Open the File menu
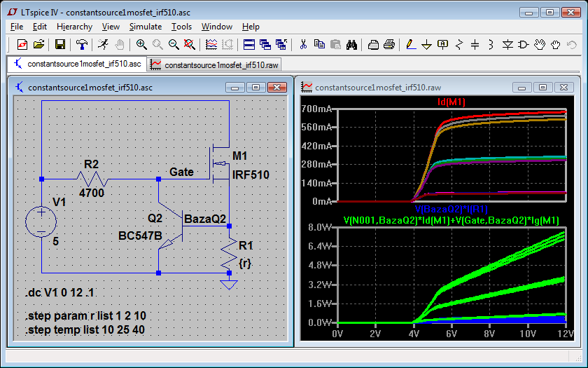588x368 pixels. coord(17,27)
